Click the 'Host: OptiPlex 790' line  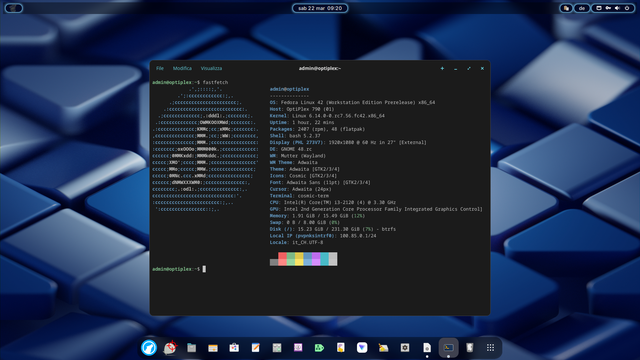(x=302, y=109)
